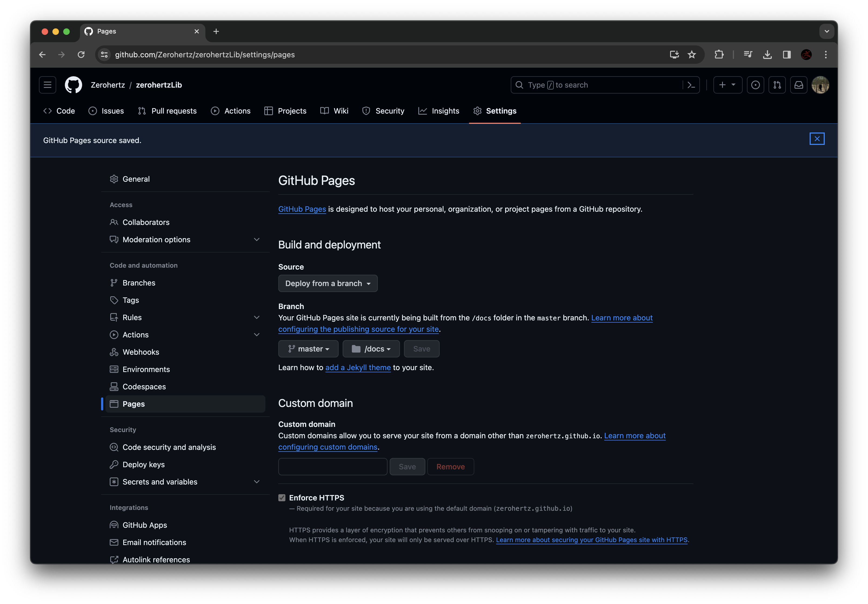Open GitHub Apps settings
This screenshot has width=868, height=604.
point(185,525)
